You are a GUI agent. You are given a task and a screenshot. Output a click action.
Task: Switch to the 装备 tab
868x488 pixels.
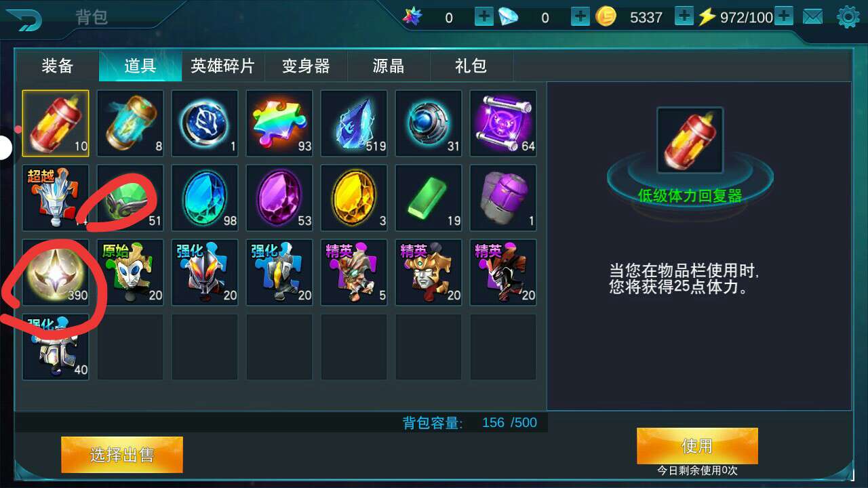pyautogui.click(x=58, y=66)
